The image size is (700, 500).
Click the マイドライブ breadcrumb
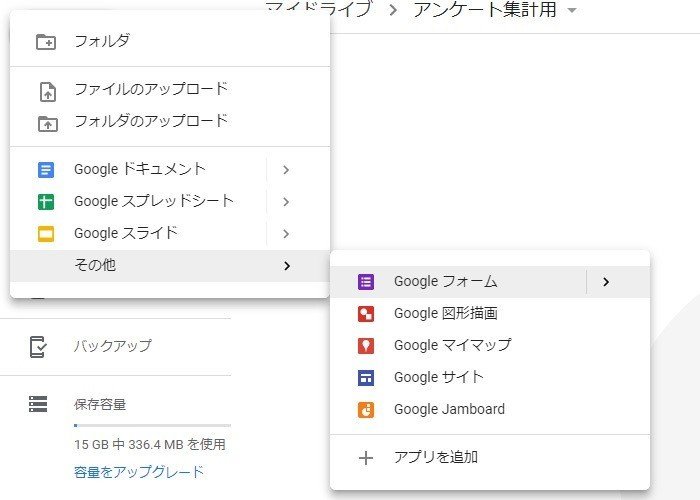tap(319, 9)
